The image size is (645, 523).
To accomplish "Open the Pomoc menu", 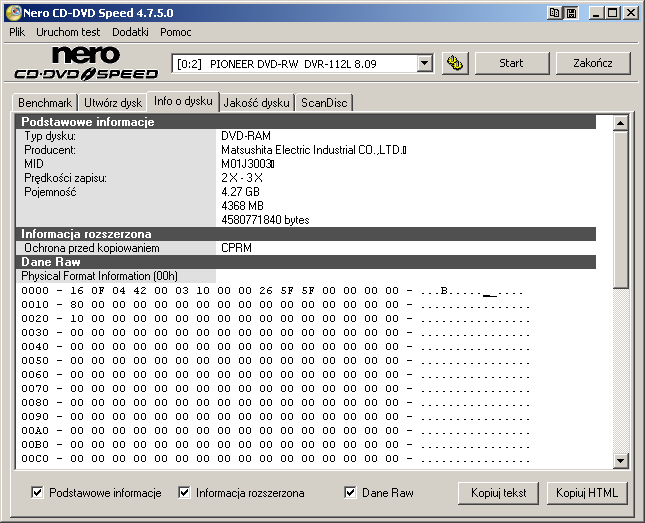I will point(176,32).
